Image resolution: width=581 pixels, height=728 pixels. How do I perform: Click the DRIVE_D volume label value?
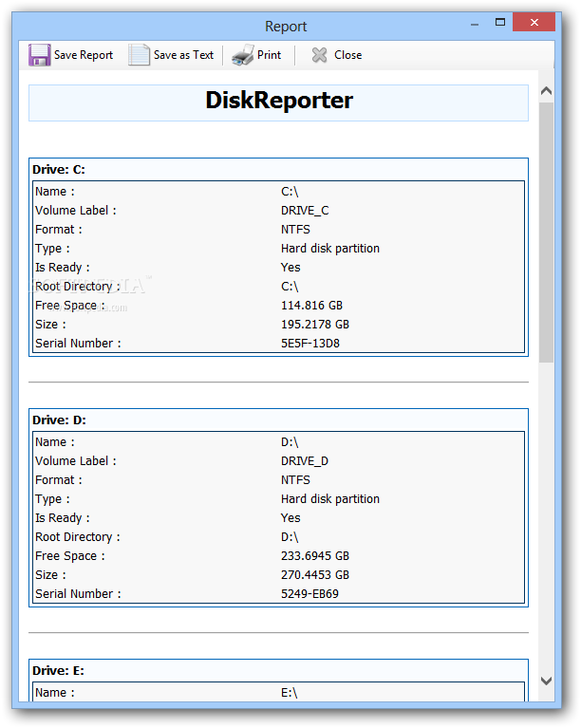tap(305, 461)
